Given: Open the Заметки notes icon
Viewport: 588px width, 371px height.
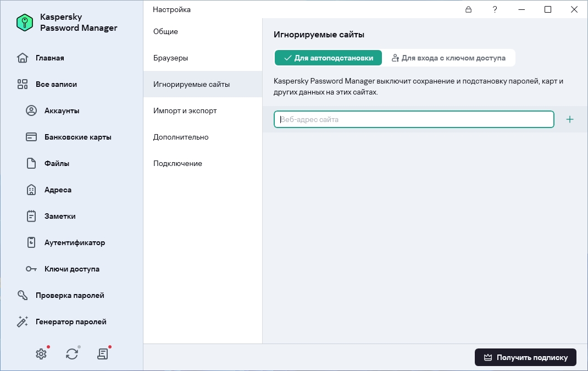Looking at the screenshot, I should 31,216.
